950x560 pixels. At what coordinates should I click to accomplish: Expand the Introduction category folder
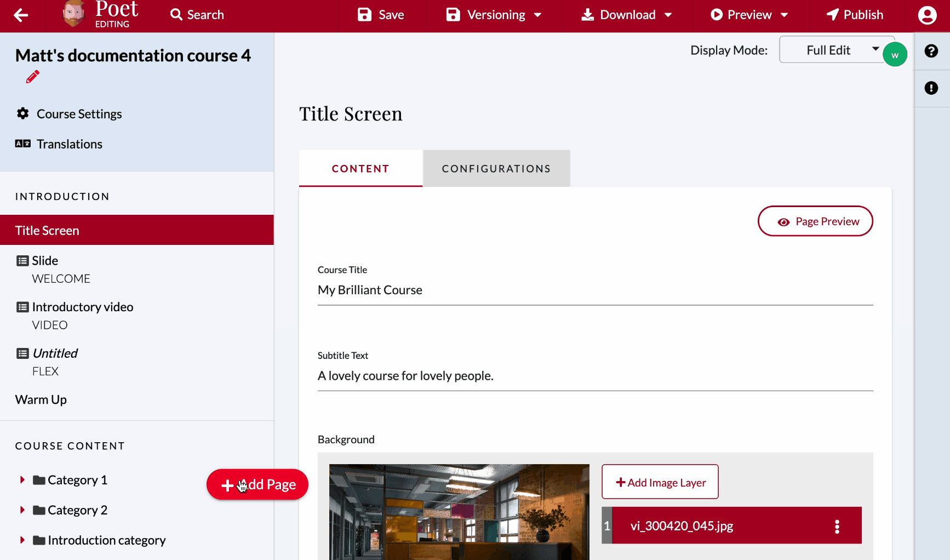[22, 540]
